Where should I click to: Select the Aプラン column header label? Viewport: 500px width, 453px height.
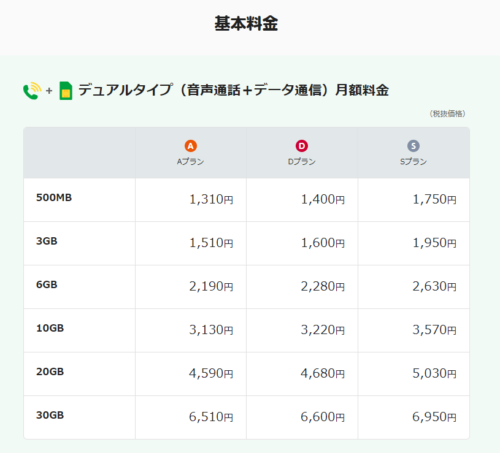pos(190,162)
